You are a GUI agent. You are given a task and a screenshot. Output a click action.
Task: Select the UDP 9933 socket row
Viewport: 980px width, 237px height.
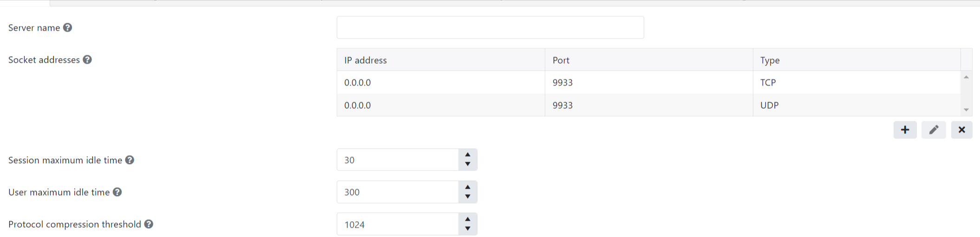[648, 105]
